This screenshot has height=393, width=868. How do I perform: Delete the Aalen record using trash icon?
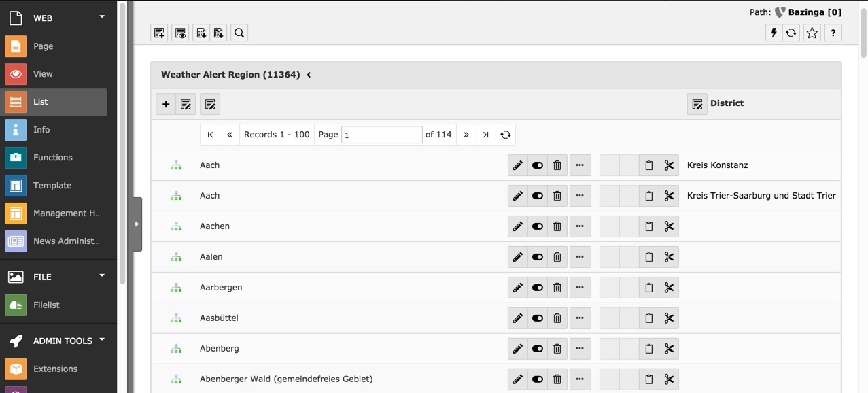pyautogui.click(x=557, y=257)
